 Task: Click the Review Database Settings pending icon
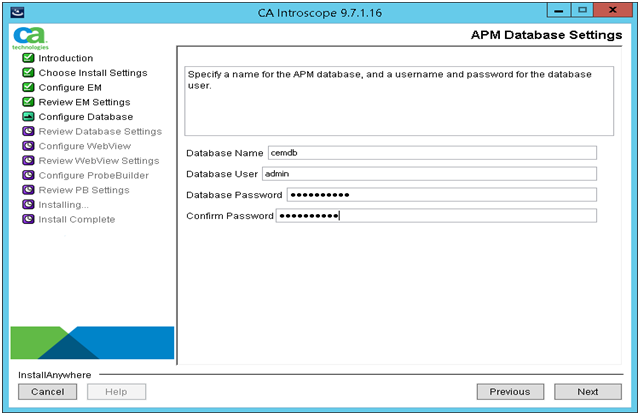pyautogui.click(x=28, y=131)
